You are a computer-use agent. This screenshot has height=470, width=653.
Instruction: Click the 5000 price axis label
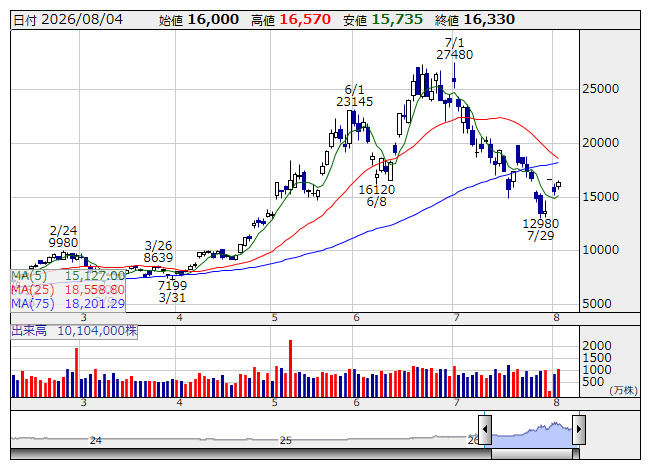pos(597,303)
